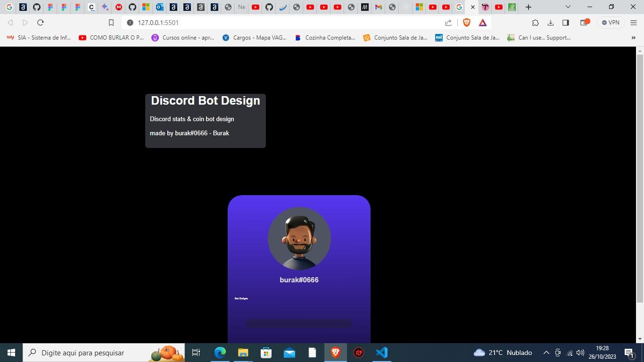Switch to the Medium tab
Image resolution: width=644 pixels, height=362 pixels.
[364, 7]
